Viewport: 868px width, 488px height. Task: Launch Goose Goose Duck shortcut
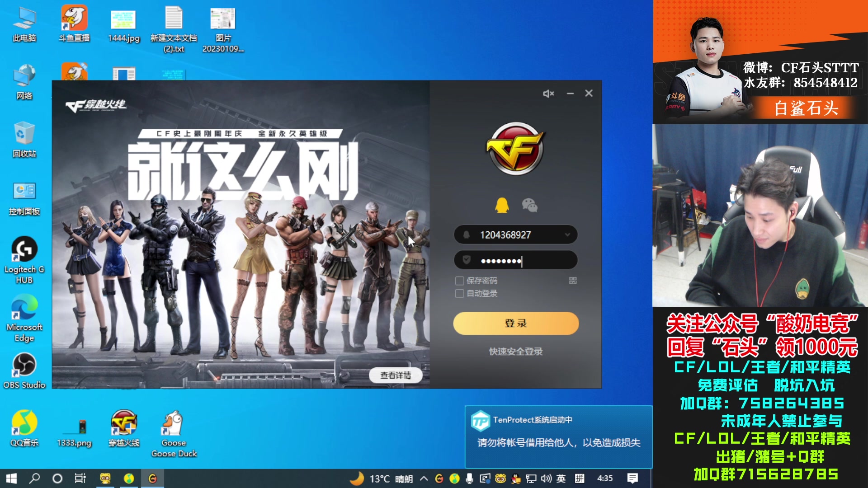tap(174, 435)
